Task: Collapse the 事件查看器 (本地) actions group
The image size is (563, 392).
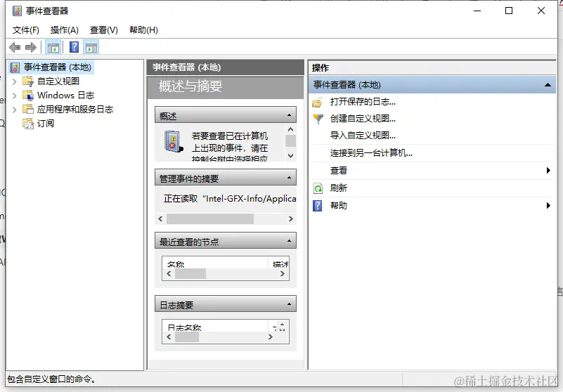Action: 548,85
